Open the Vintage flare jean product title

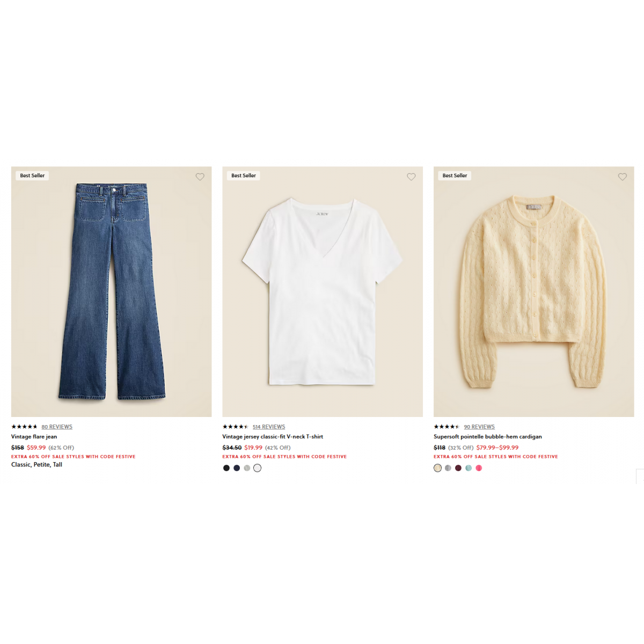click(x=34, y=437)
